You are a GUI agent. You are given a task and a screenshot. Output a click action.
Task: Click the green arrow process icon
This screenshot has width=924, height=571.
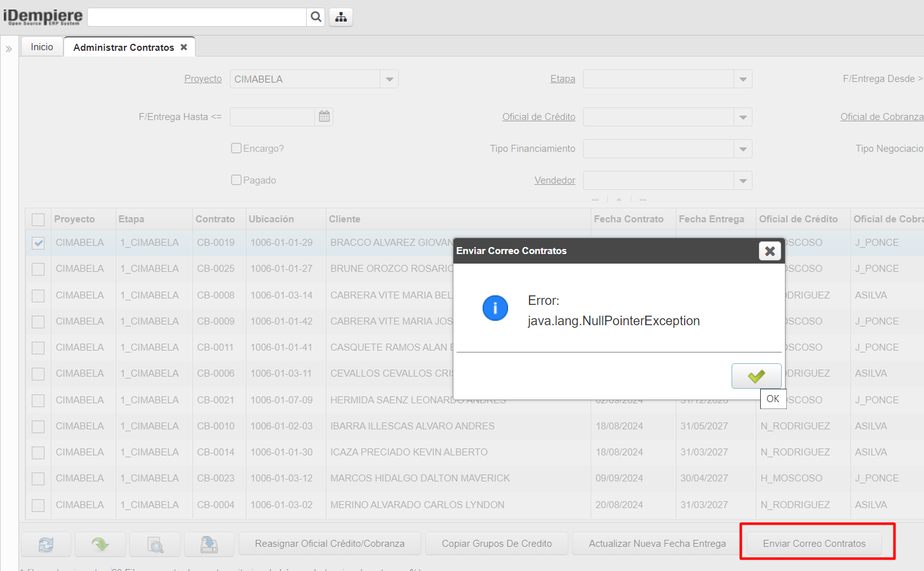[100, 544]
